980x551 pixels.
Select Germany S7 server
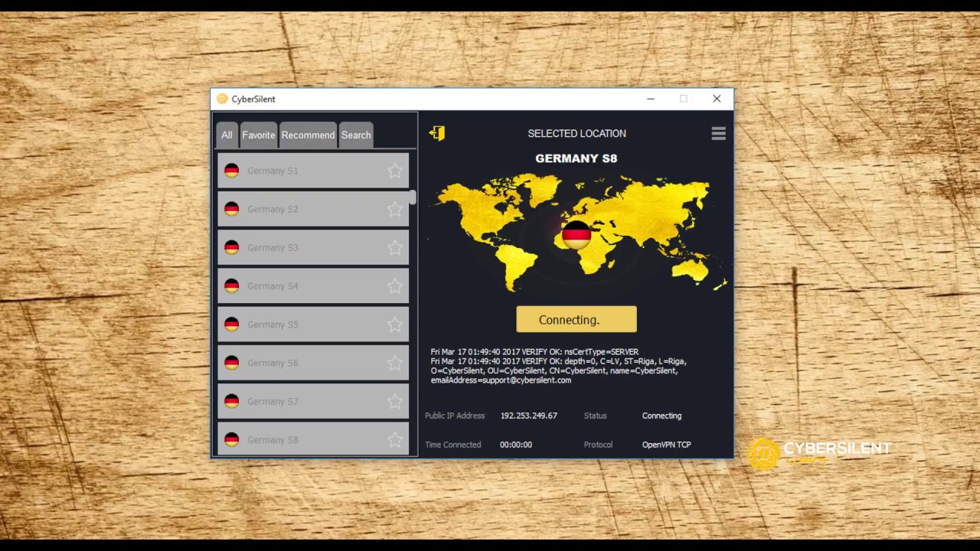313,401
